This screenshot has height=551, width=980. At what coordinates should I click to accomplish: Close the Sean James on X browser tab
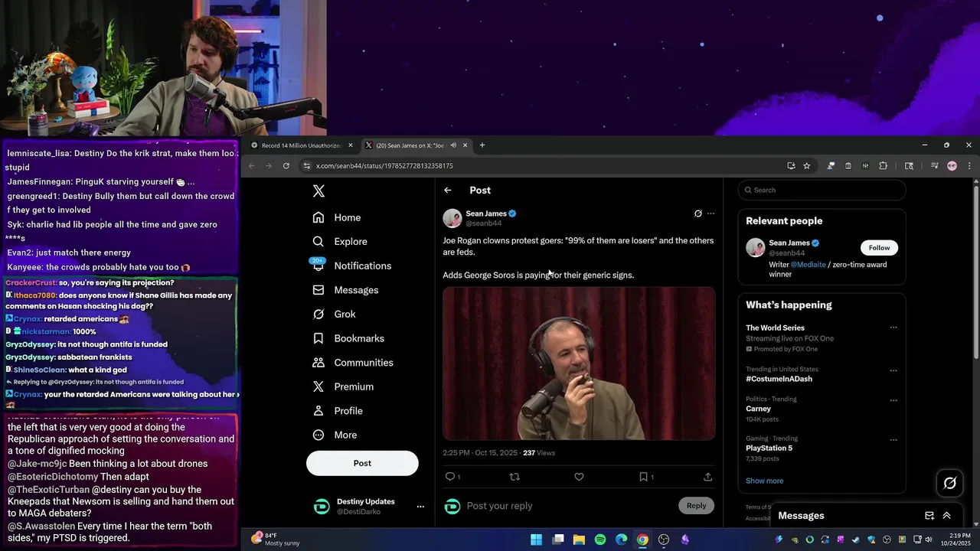[x=465, y=145]
